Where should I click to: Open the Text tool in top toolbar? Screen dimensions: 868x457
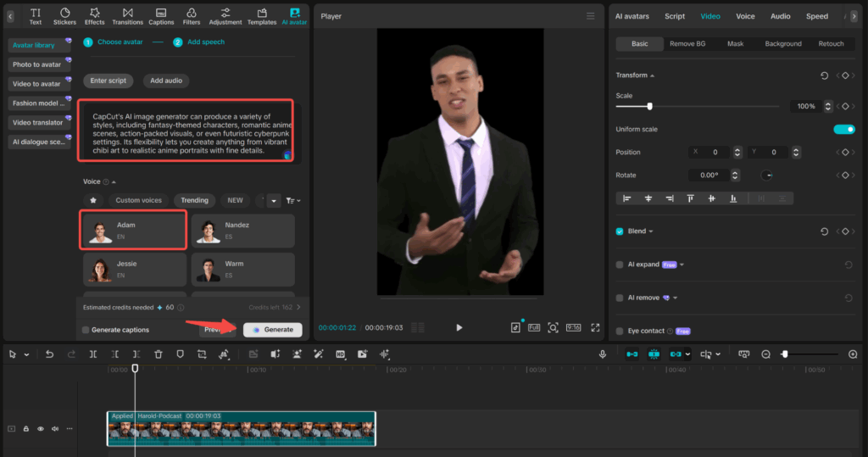coord(36,16)
